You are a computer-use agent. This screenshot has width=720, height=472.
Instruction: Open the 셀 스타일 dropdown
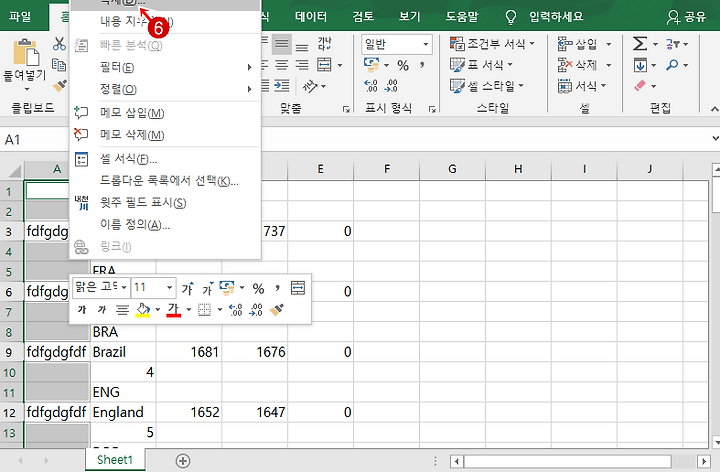(x=487, y=85)
